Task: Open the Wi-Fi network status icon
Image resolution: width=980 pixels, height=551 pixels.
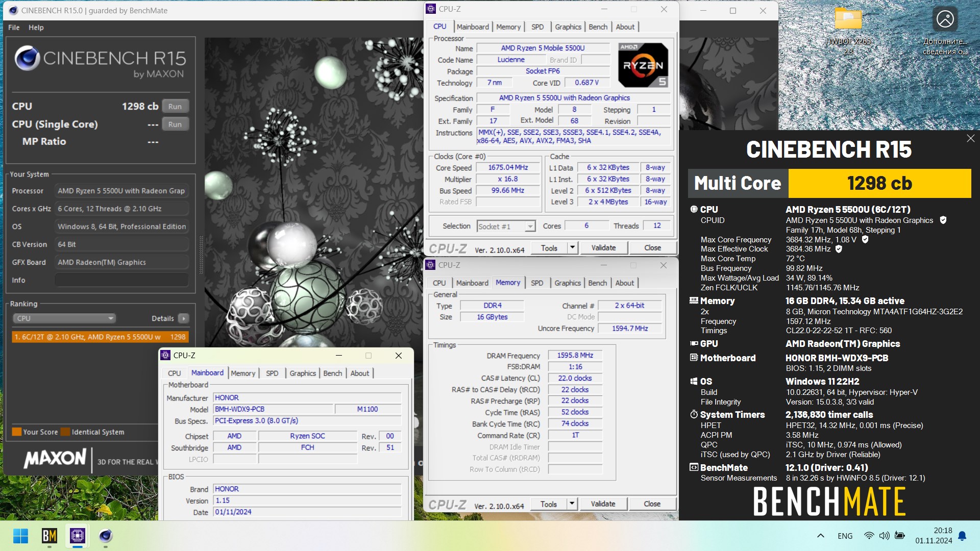Action: click(x=869, y=536)
